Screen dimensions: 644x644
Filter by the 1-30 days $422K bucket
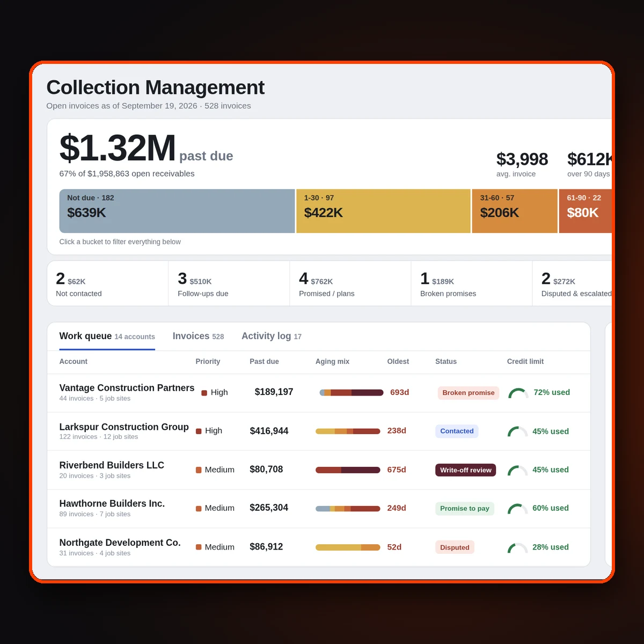pos(383,211)
